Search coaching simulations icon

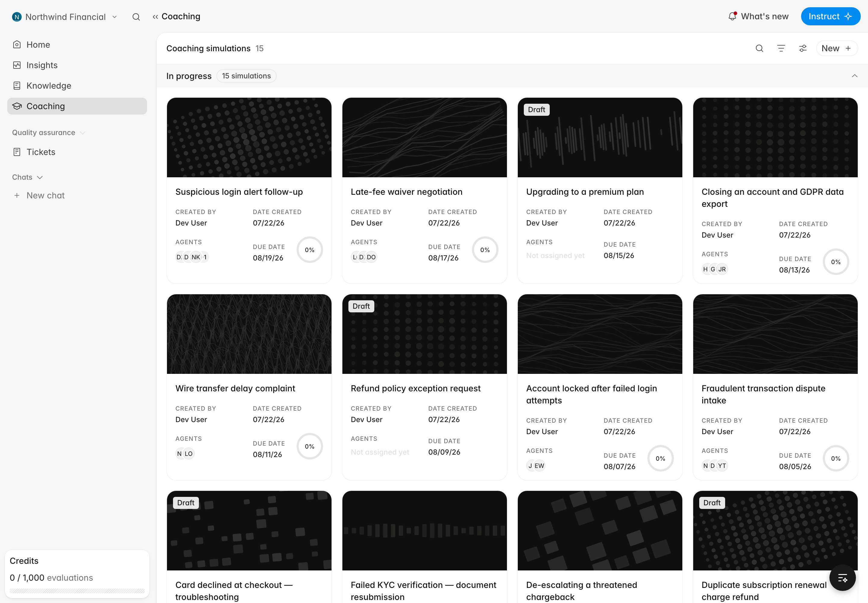click(759, 48)
